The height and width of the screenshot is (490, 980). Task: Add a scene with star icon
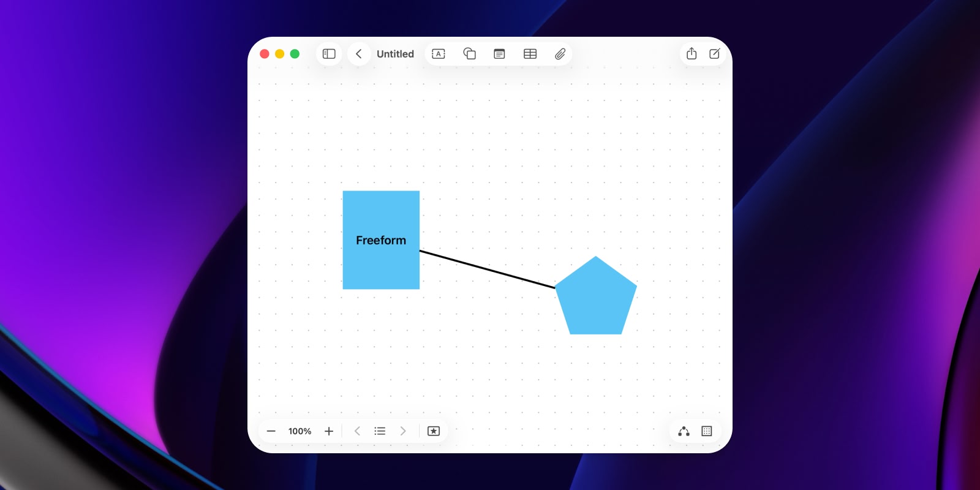[434, 431]
